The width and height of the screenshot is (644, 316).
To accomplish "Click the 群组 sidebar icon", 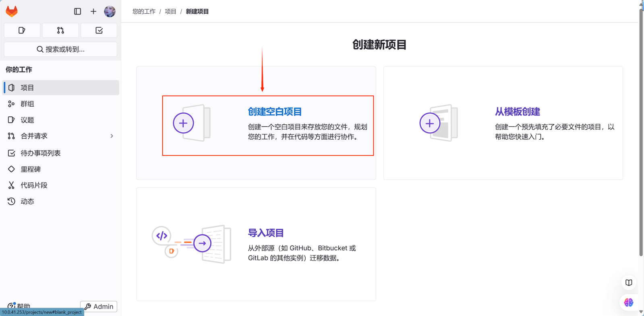I will tap(11, 104).
